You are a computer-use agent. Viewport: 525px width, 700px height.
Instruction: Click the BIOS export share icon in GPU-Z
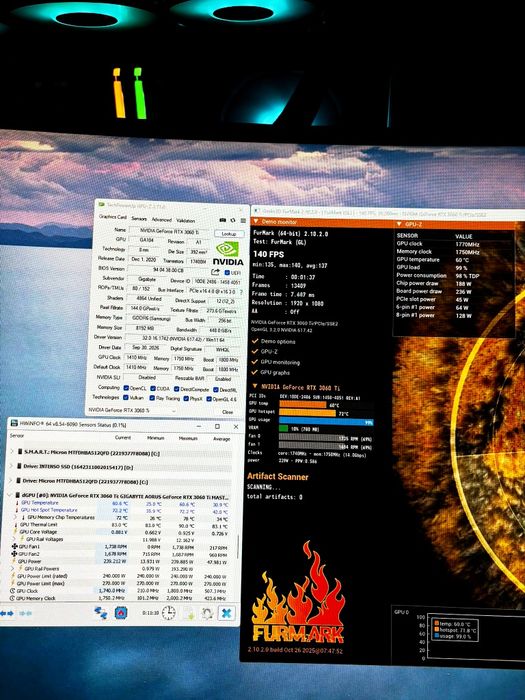(x=215, y=272)
